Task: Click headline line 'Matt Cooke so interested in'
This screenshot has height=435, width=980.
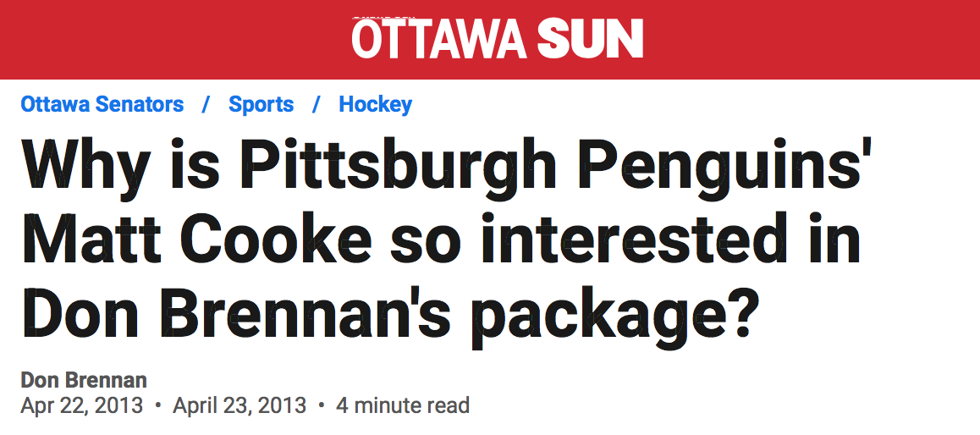Action: pyautogui.click(x=440, y=240)
